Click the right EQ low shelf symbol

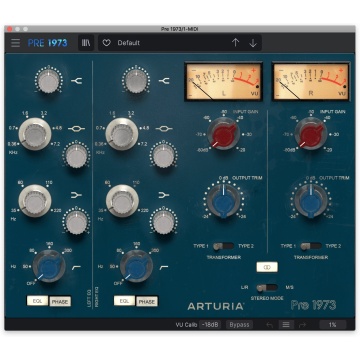tap(164, 195)
